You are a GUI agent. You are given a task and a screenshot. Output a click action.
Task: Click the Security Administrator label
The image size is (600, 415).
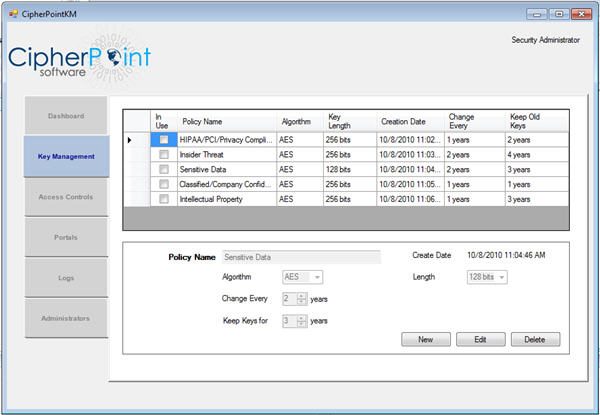tap(545, 40)
